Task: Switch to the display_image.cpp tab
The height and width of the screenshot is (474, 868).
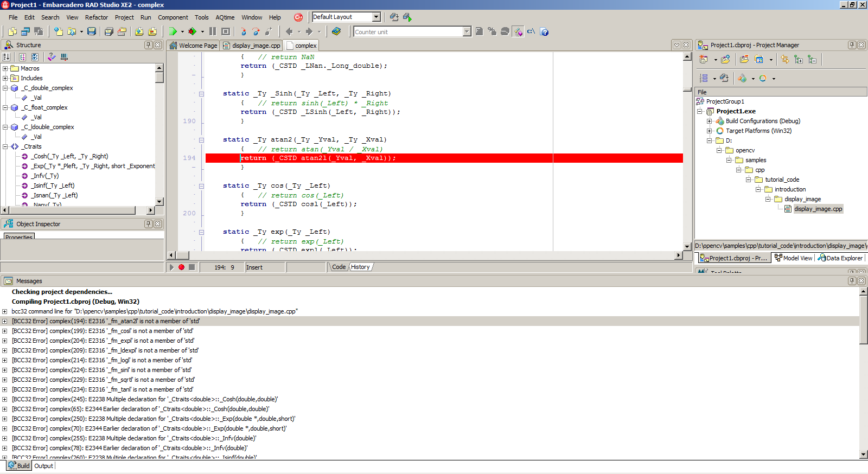Action: coord(252,46)
